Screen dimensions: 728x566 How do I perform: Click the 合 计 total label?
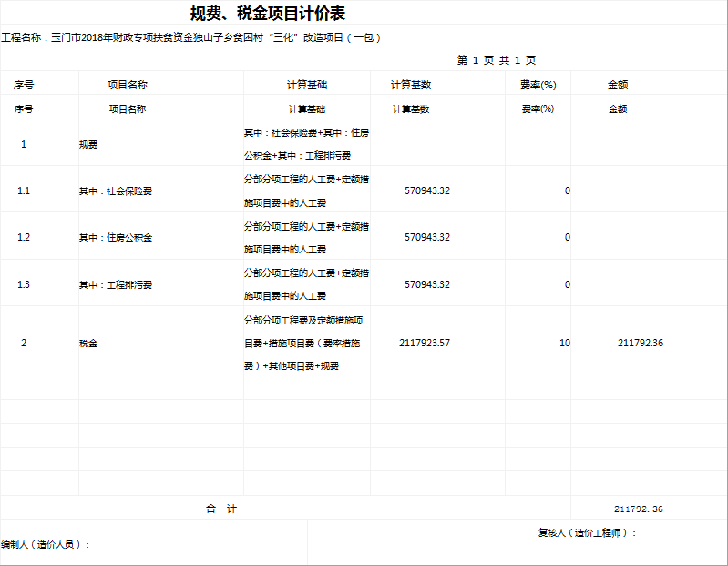click(221, 509)
